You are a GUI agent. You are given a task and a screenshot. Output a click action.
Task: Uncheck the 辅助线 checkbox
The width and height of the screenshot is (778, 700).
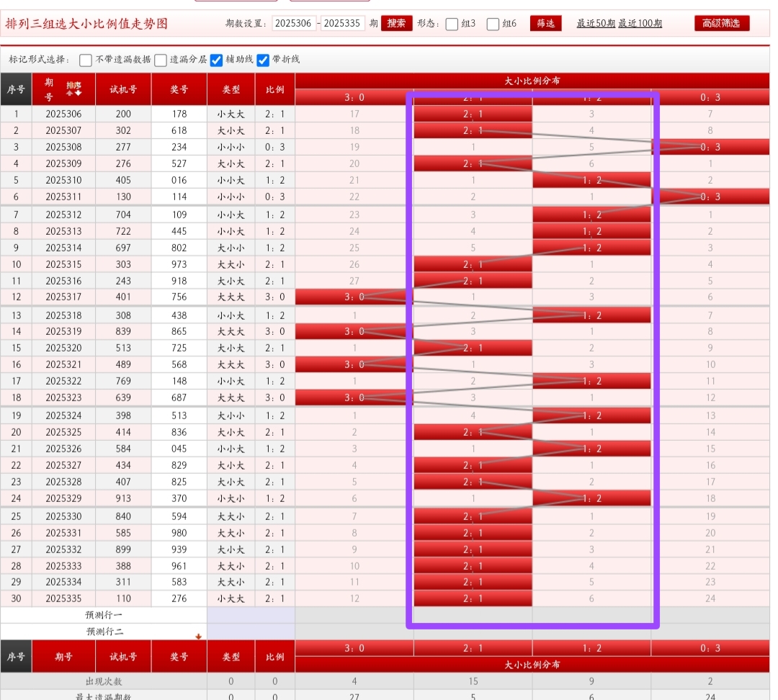(216, 60)
